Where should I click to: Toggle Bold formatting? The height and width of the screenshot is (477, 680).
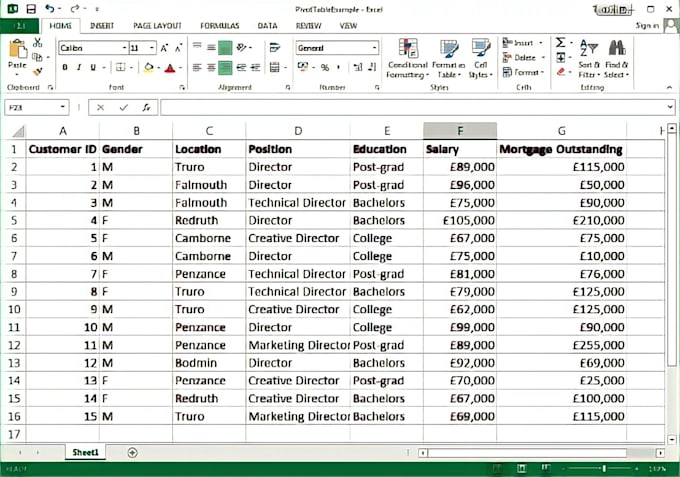pyautogui.click(x=64, y=68)
